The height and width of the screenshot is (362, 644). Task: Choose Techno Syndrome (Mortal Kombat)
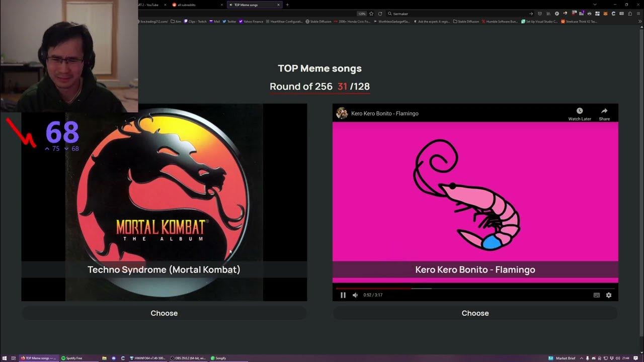164,313
